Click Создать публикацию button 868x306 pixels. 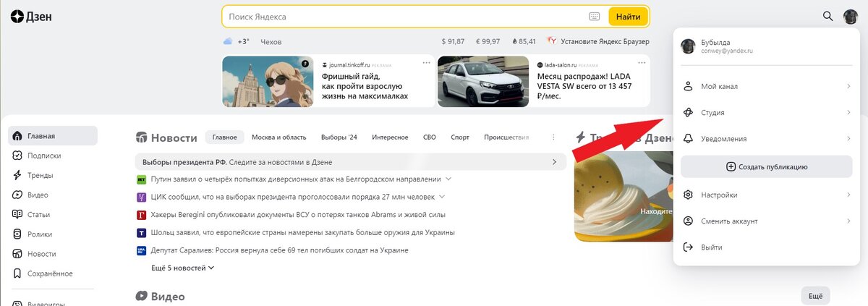click(x=767, y=166)
